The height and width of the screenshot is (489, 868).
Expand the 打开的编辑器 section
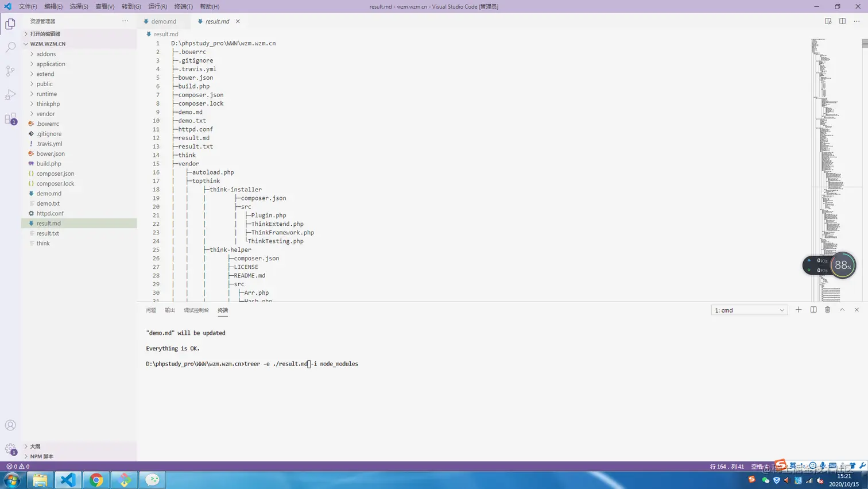click(79, 34)
